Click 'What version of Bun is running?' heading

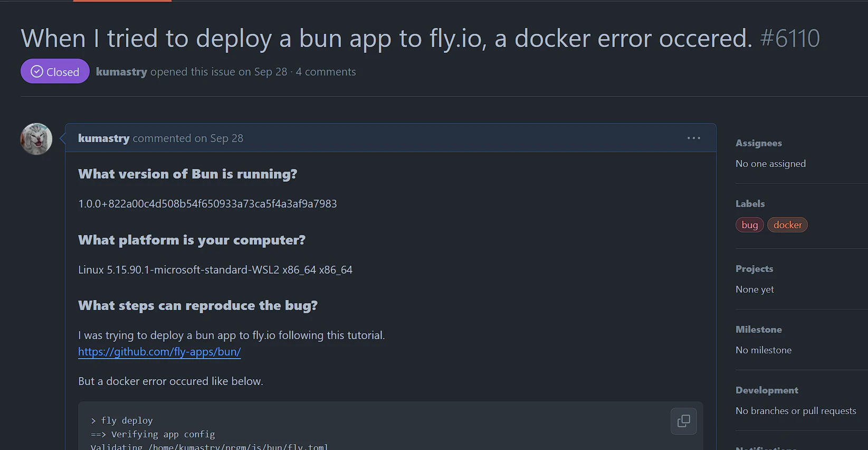point(188,174)
